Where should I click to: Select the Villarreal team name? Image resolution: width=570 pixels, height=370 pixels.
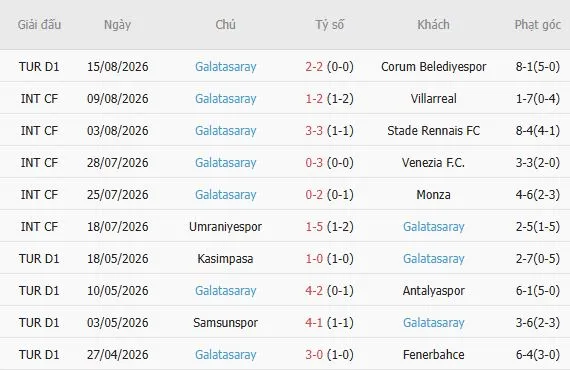pyautogui.click(x=433, y=99)
